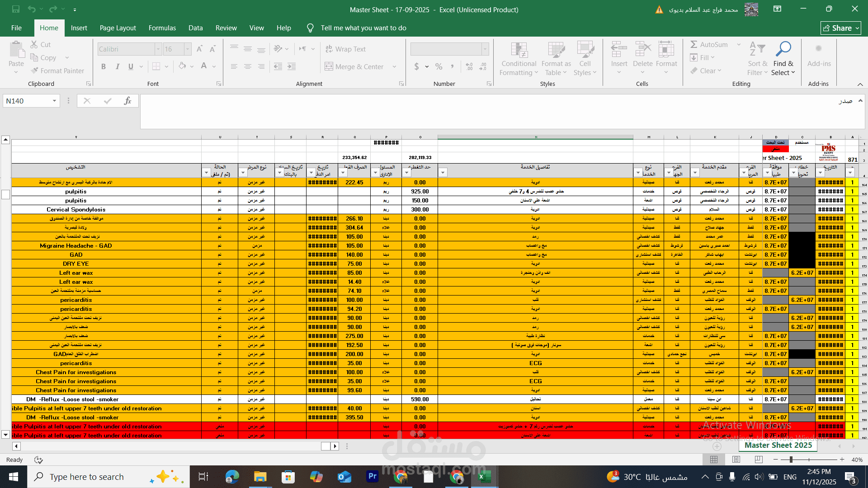The width and height of the screenshot is (868, 488).
Task: Click the vertical scrollbar down arrow
Action: tap(5, 435)
